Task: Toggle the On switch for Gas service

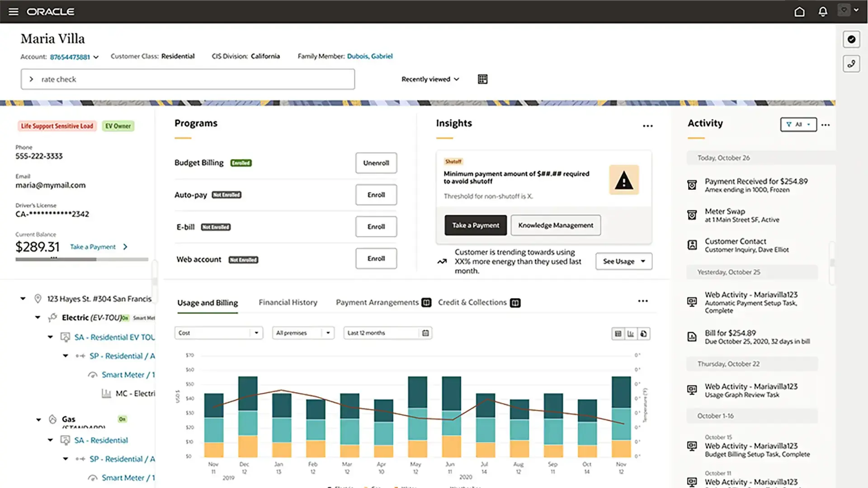Action: click(123, 419)
